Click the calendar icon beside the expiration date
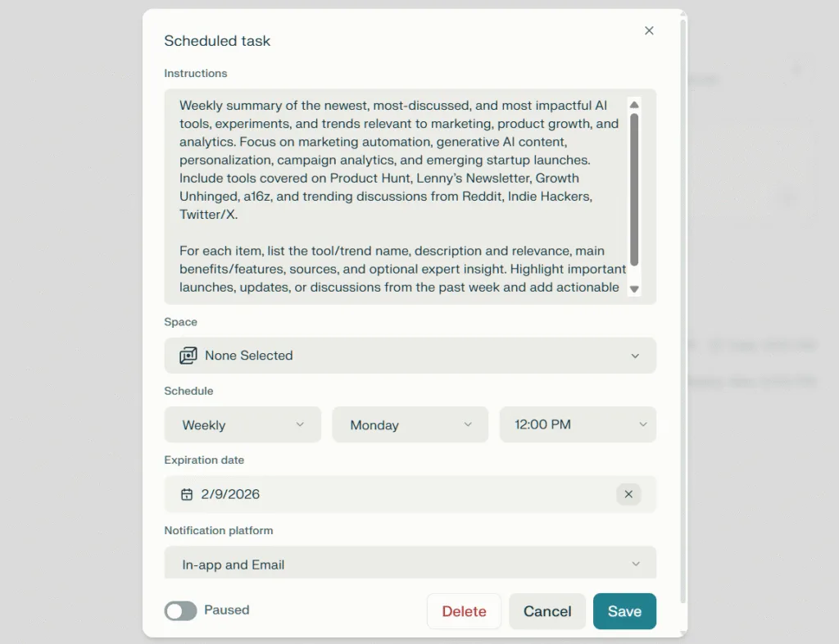The width and height of the screenshot is (839, 644). 187,494
